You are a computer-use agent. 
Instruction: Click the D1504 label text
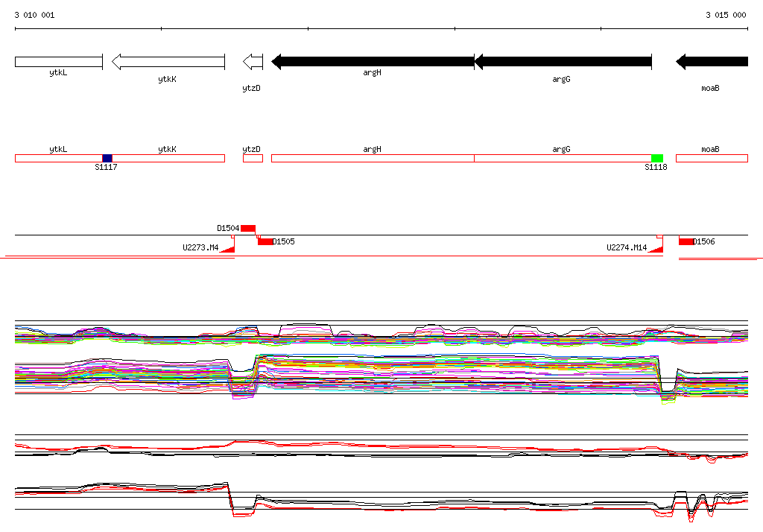pos(228,228)
